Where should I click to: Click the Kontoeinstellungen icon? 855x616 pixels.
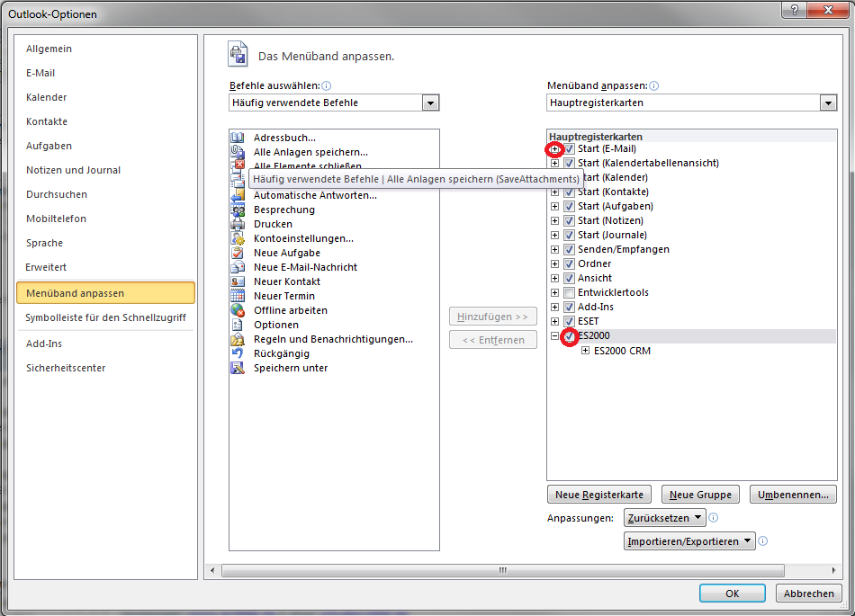tap(238, 238)
